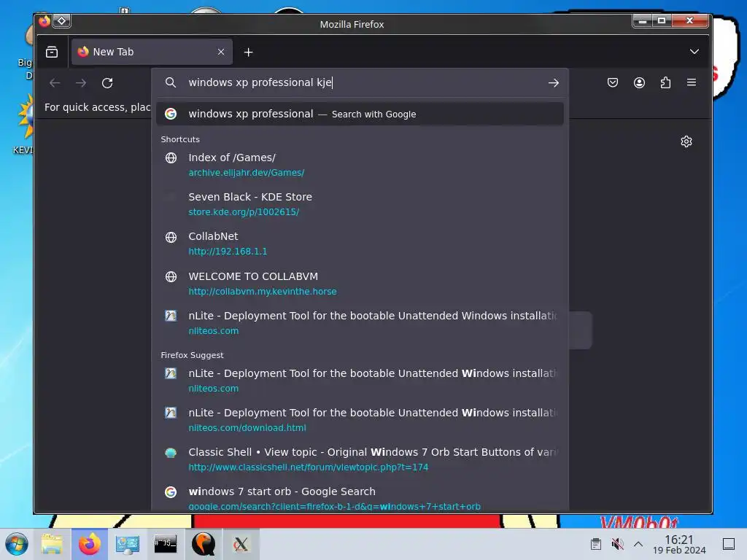The height and width of the screenshot is (560, 747).
Task: Click globe icon beside CollabNet
Action: click(171, 237)
